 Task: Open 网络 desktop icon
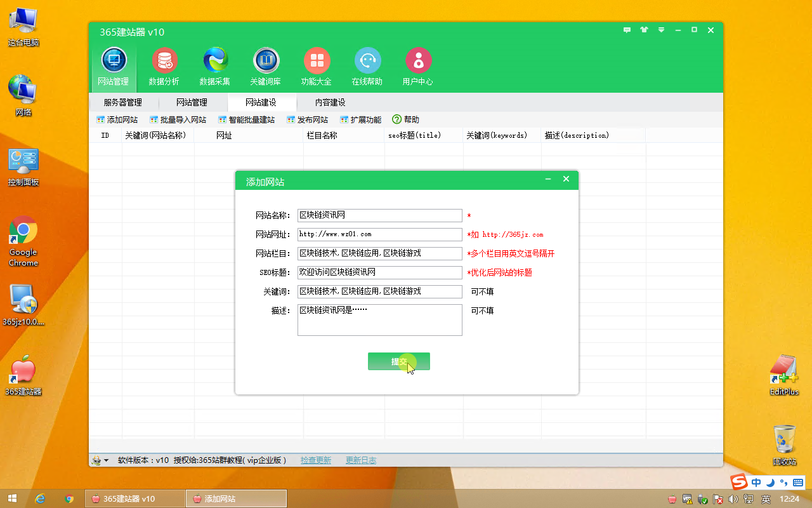[x=23, y=96]
